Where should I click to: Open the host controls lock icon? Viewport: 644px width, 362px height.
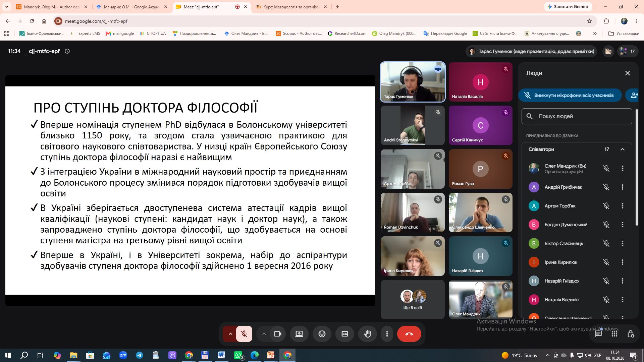(631, 334)
